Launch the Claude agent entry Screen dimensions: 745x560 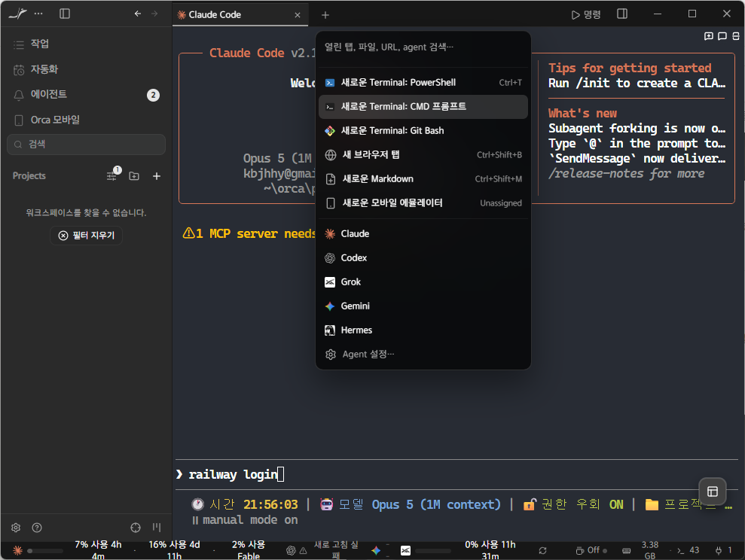click(423, 233)
